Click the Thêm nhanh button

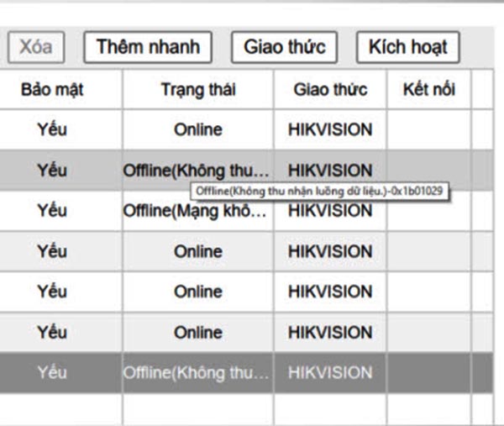pos(148,47)
